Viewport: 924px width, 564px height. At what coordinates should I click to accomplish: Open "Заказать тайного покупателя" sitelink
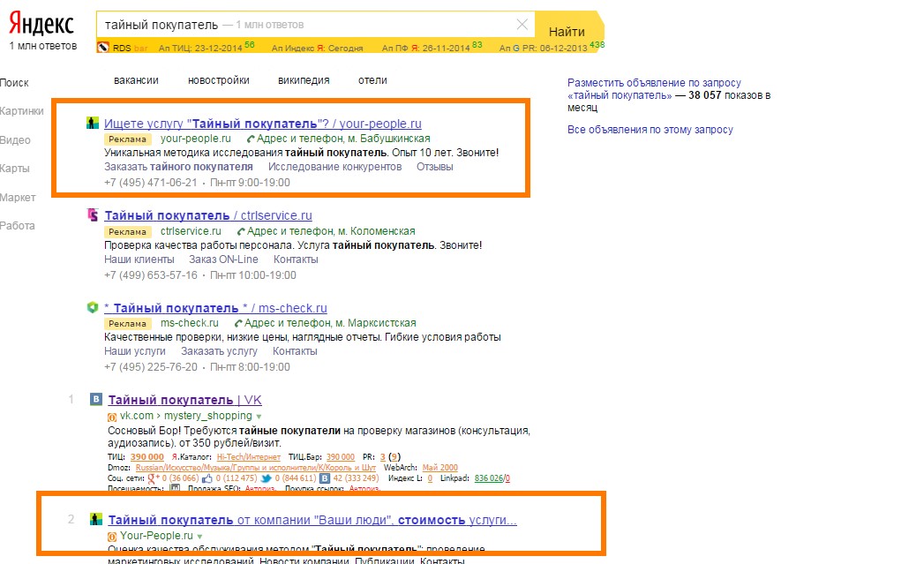coord(178,167)
